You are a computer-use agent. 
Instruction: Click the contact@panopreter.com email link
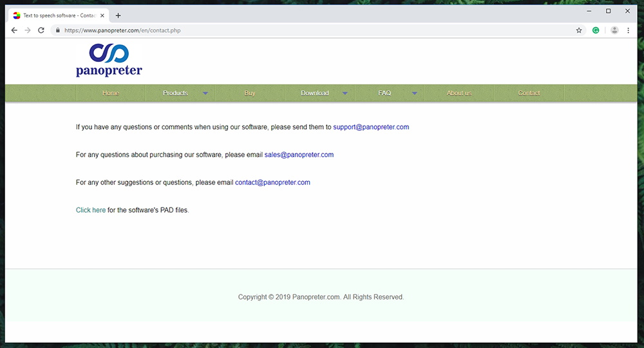point(272,182)
